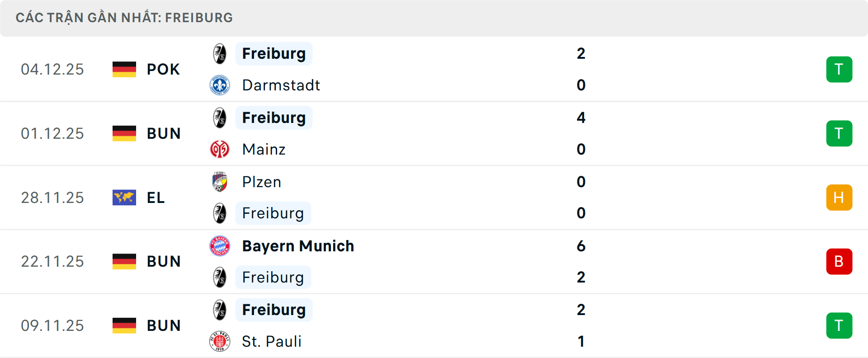Click the St. Pauli crest icon
This screenshot has width=868, height=358.
point(220,341)
